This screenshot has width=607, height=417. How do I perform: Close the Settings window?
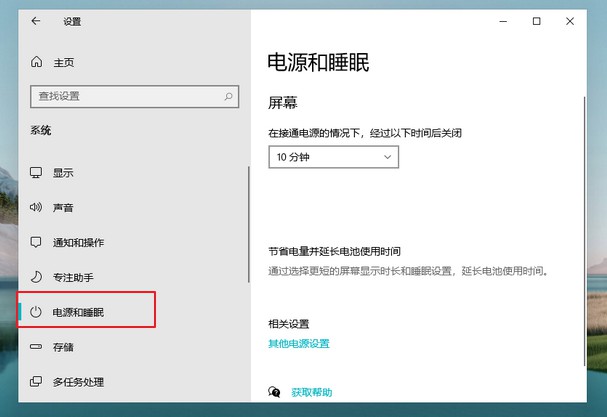570,21
